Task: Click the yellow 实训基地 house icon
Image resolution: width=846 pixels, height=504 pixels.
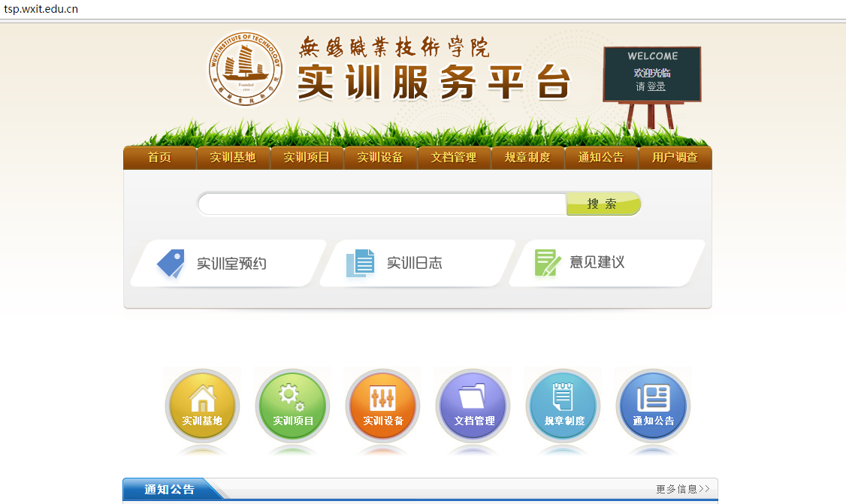Action: [202, 406]
